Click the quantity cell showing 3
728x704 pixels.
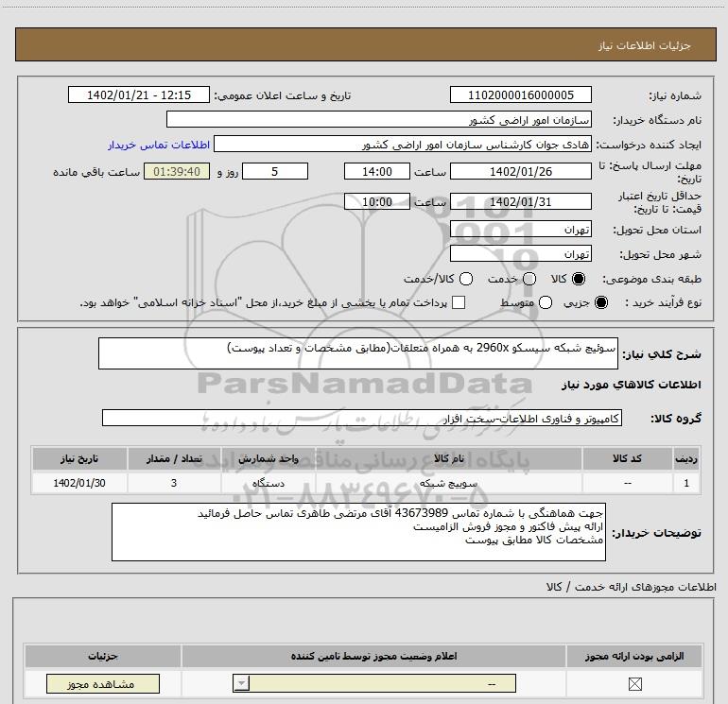(174, 483)
